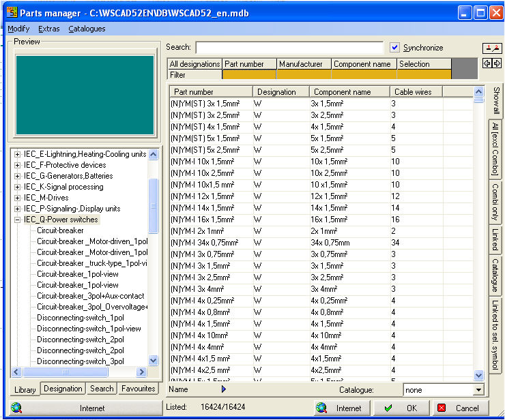Expand IEC_M-Drives tree node
The image size is (505, 420).
(x=17, y=198)
